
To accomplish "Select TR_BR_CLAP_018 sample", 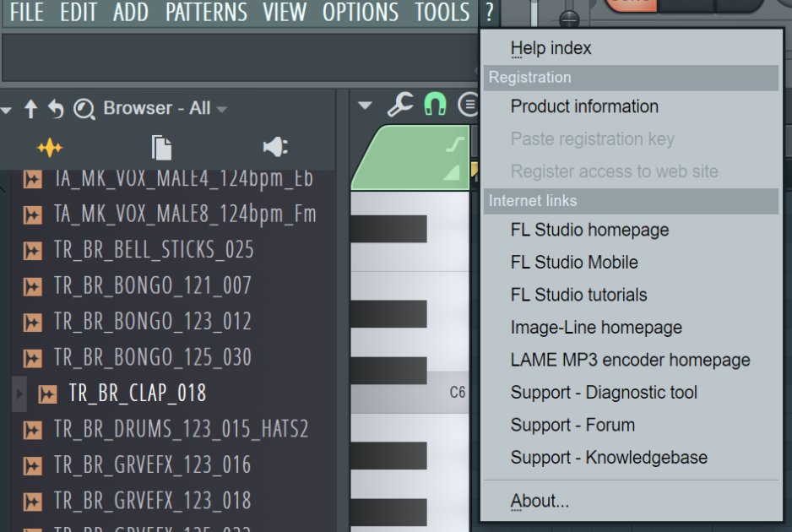I will (138, 394).
